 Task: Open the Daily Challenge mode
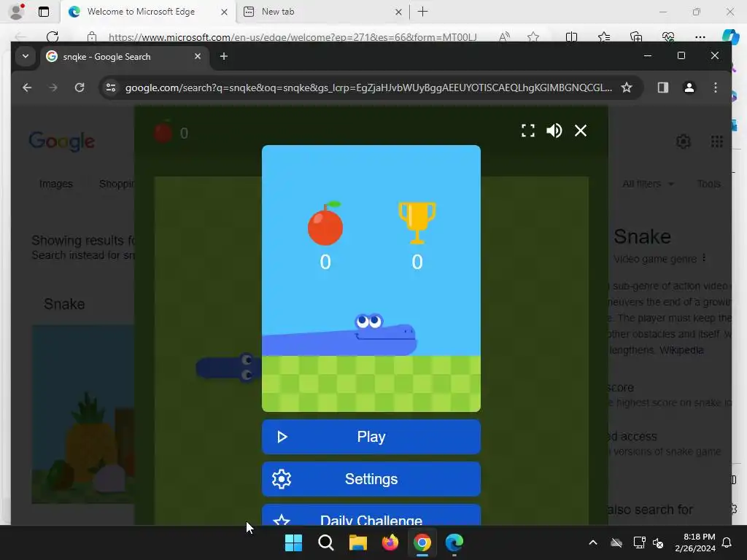point(371,516)
